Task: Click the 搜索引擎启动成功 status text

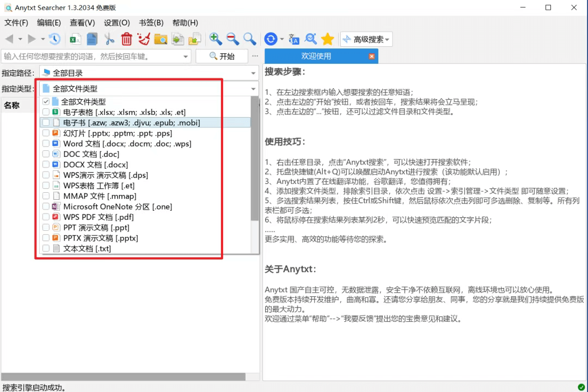Action: tap(34, 388)
